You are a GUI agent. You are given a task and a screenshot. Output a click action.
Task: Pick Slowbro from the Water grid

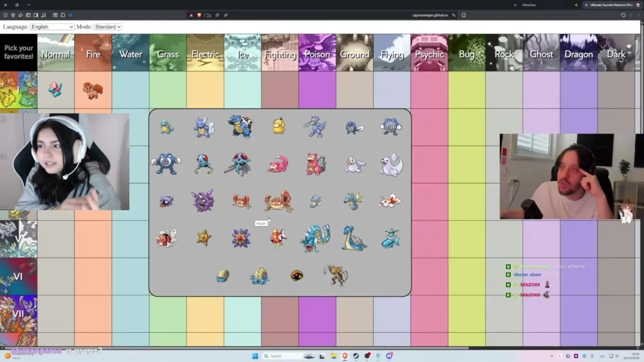pos(316,164)
